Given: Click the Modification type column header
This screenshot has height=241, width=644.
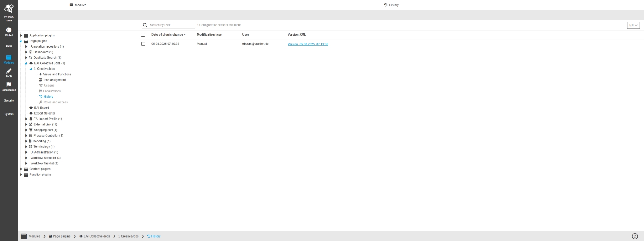Looking at the screenshot, I should point(209,35).
